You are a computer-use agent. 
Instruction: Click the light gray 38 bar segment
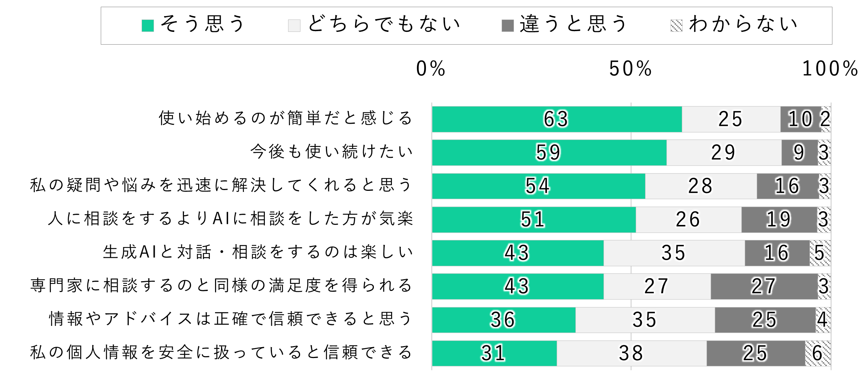[x=632, y=353]
